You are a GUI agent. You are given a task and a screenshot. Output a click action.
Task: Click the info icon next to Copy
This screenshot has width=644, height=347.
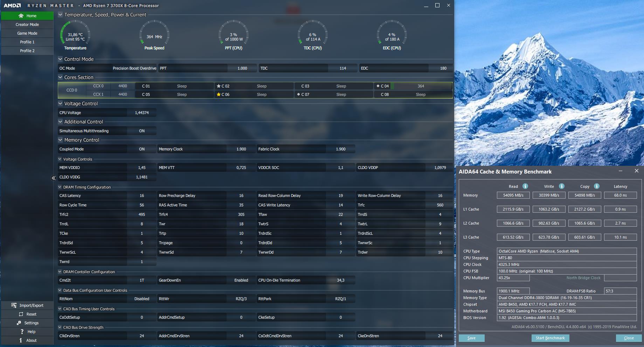[x=596, y=186]
